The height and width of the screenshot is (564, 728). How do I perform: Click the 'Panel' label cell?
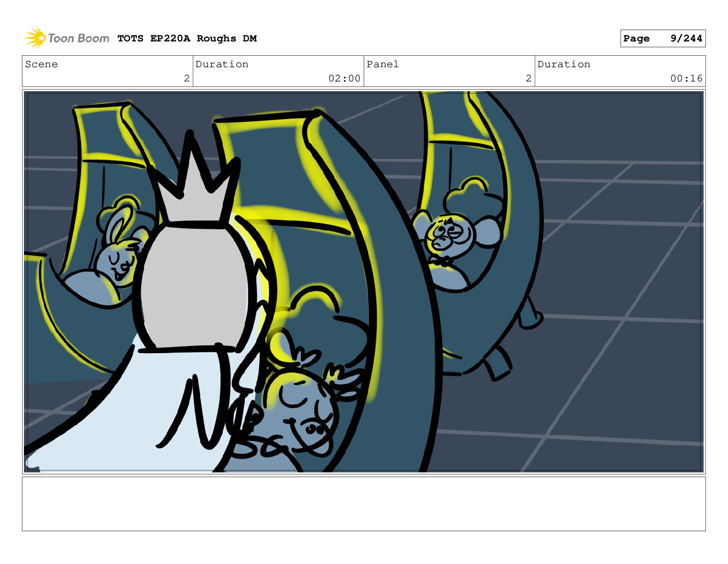coord(449,71)
